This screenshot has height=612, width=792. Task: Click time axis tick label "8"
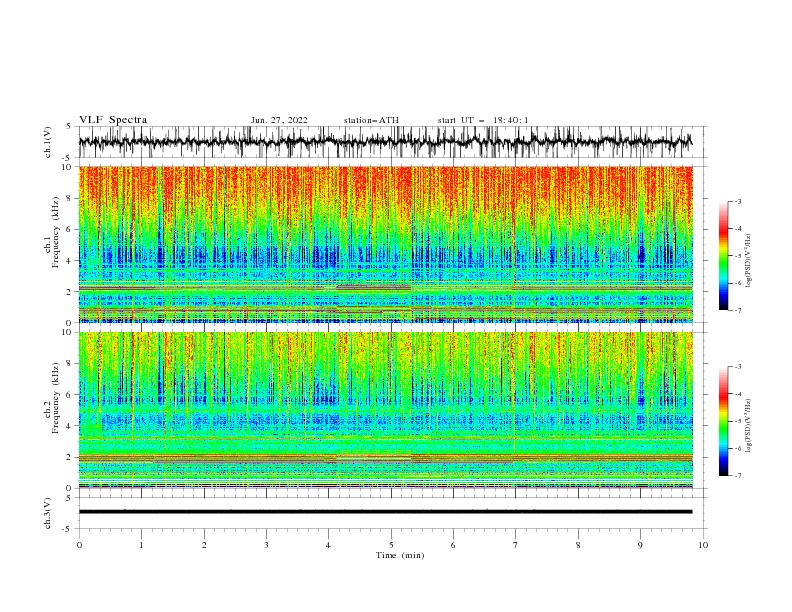pos(578,545)
